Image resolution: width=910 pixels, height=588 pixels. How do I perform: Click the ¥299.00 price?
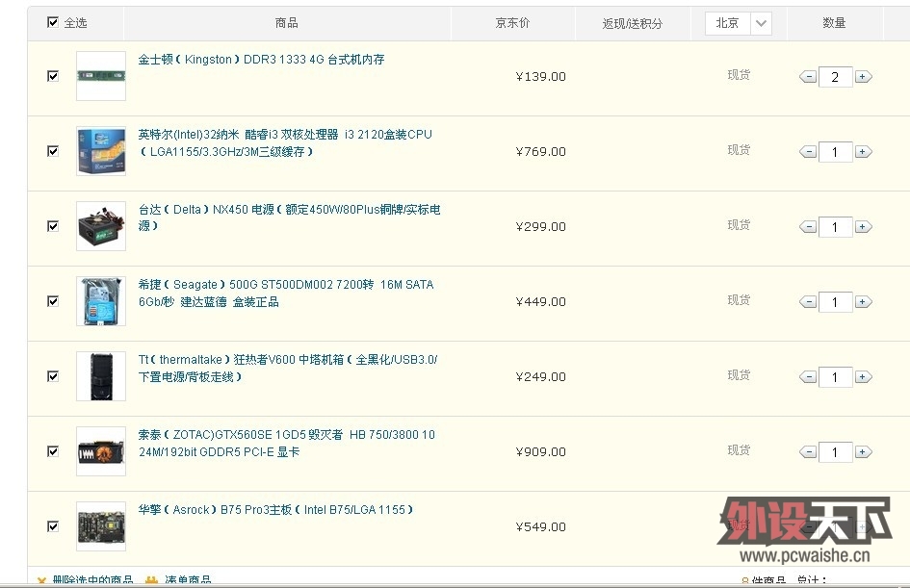coord(540,227)
